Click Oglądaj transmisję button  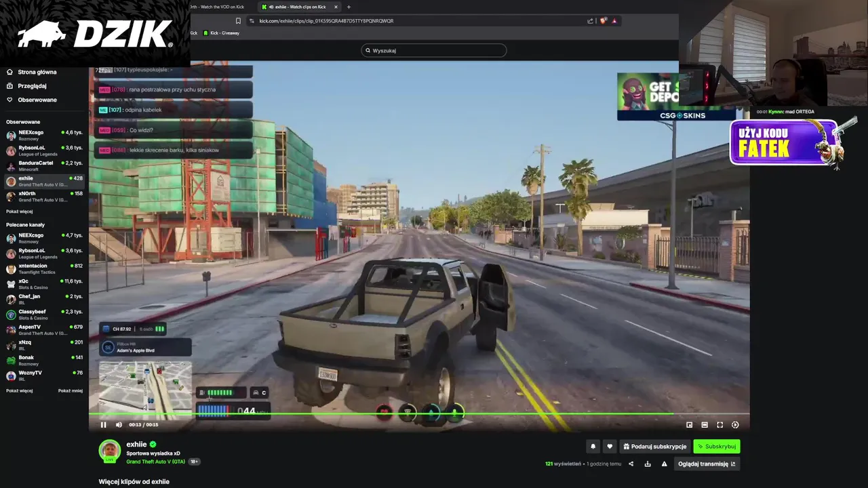(x=707, y=464)
